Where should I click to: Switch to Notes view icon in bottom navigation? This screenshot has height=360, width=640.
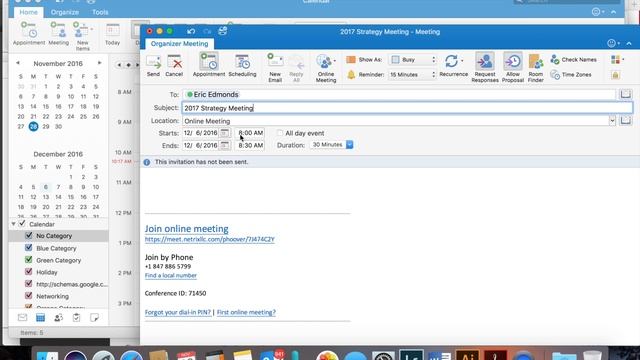click(94, 318)
